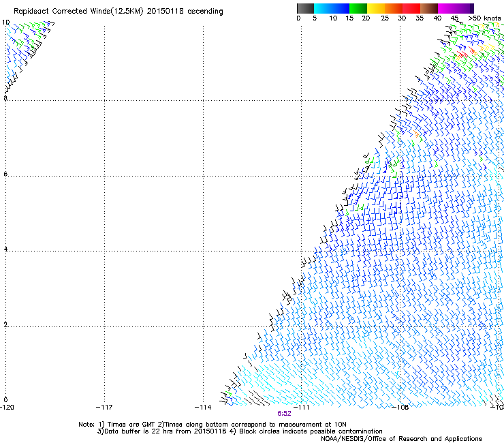The height and width of the screenshot is (443, 504).
Task: Click the latitude axis label '8'
Action: 5,98
